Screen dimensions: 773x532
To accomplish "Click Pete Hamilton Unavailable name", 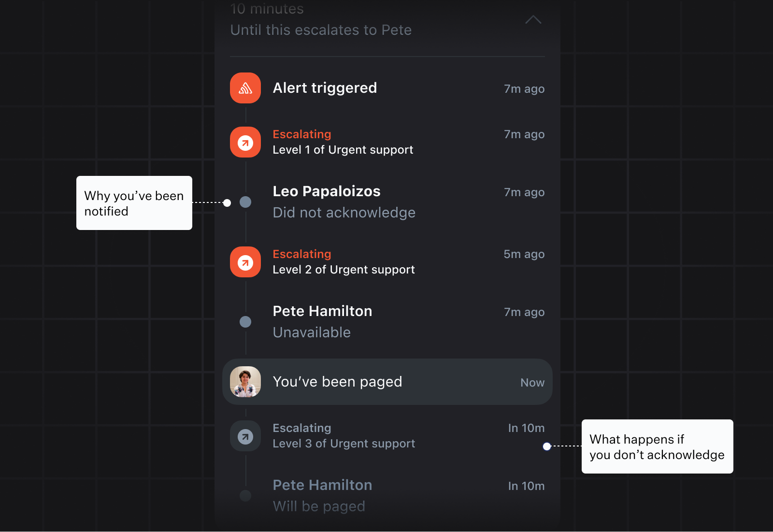I will 322,311.
